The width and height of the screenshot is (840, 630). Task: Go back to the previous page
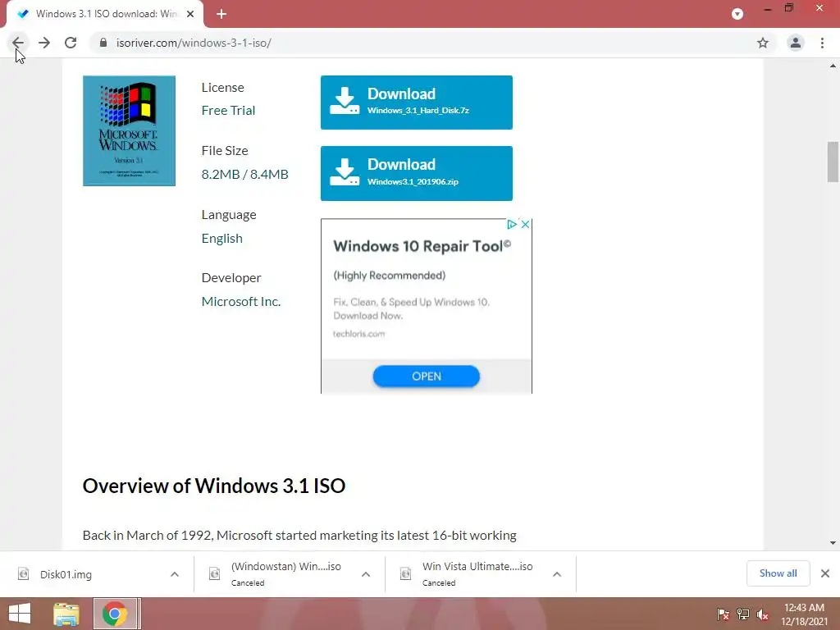click(18, 43)
